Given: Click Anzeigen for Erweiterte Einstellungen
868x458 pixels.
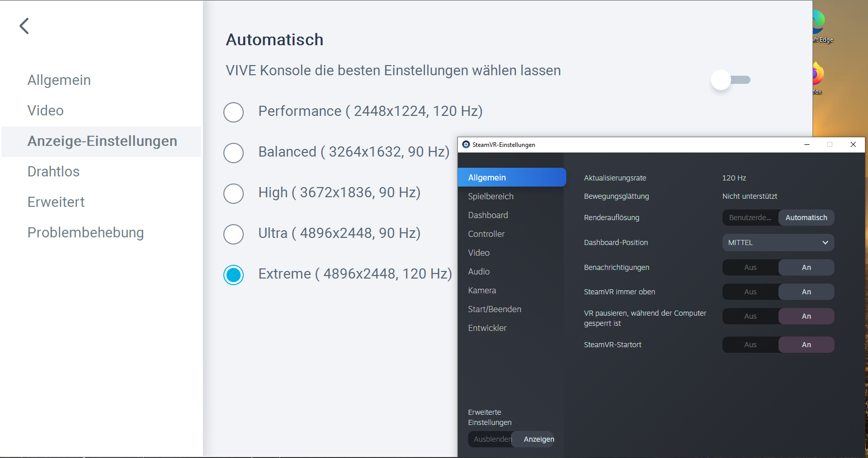Looking at the screenshot, I should point(533,439).
